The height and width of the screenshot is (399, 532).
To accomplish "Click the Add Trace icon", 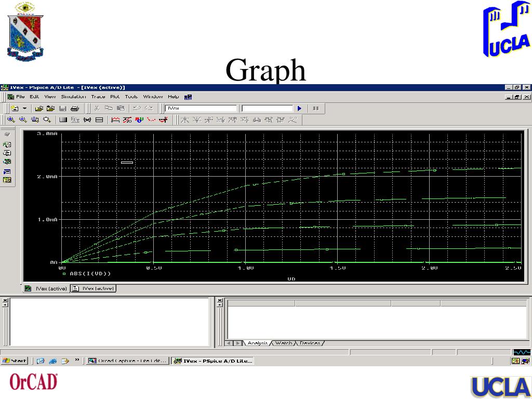I will (x=116, y=119).
